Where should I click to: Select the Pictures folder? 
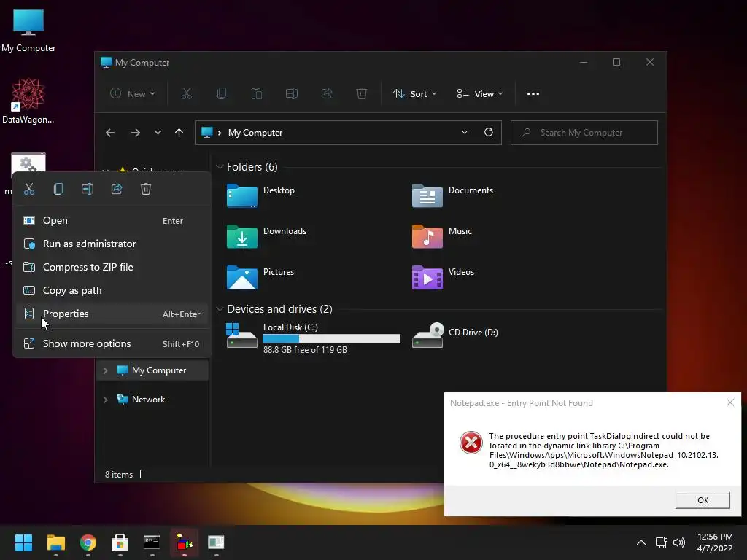261,278
